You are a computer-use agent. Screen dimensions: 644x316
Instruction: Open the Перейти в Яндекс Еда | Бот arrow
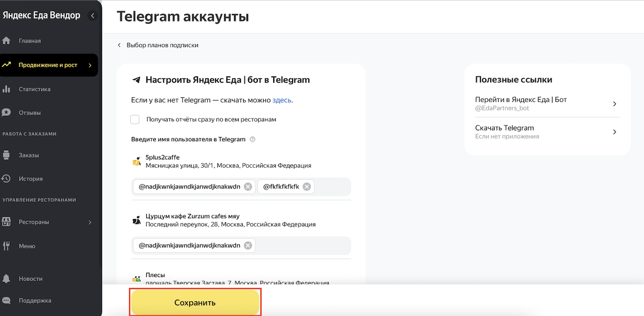coord(615,104)
